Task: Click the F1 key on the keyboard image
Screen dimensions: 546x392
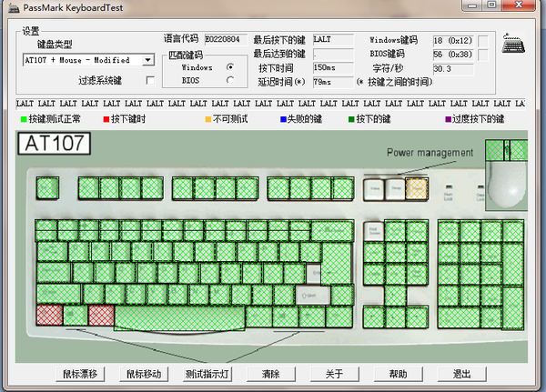Action: (x=89, y=188)
